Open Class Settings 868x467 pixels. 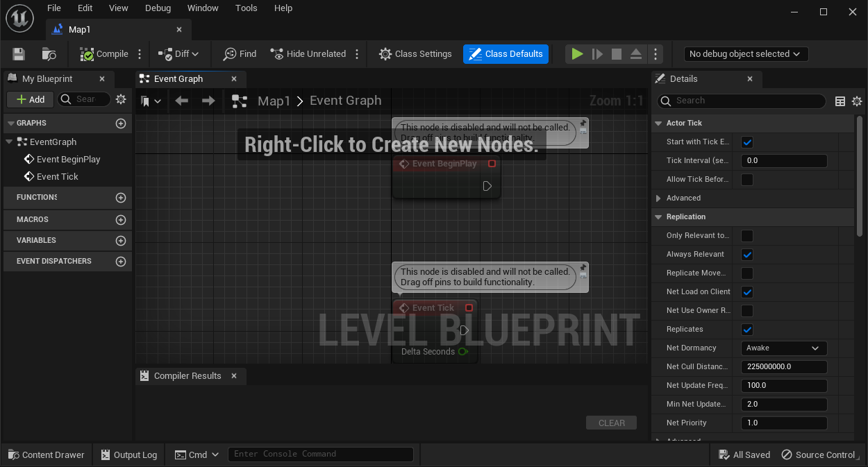(x=415, y=54)
